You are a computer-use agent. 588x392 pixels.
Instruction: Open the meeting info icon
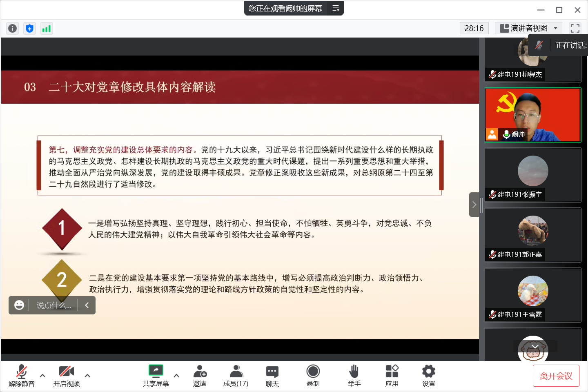tap(13, 28)
